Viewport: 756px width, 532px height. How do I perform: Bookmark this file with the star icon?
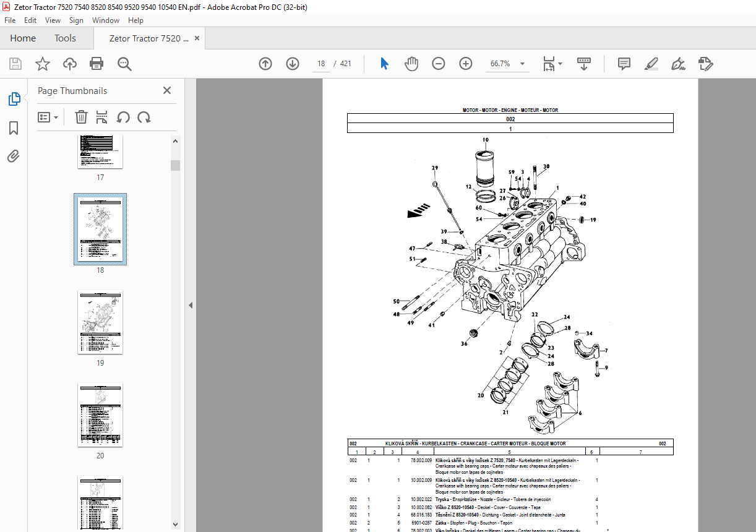point(42,64)
